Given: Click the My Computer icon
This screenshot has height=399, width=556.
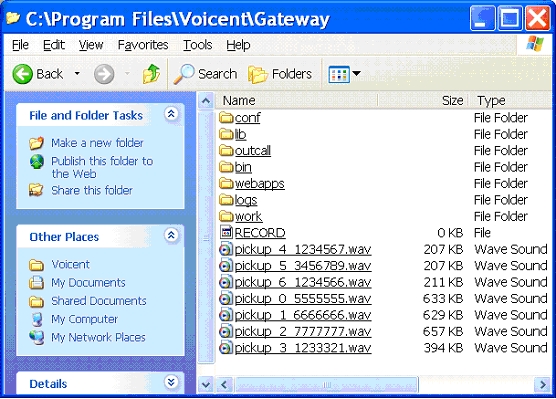Looking at the screenshot, I should (x=37, y=319).
